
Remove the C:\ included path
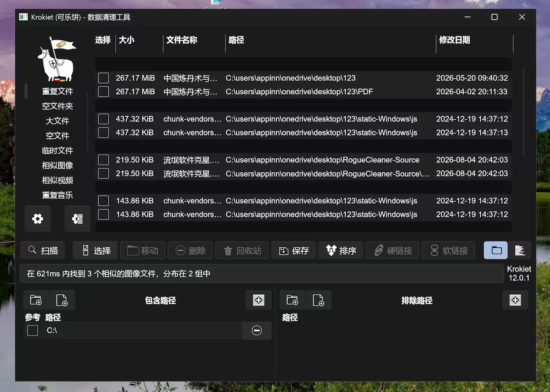coord(257,331)
